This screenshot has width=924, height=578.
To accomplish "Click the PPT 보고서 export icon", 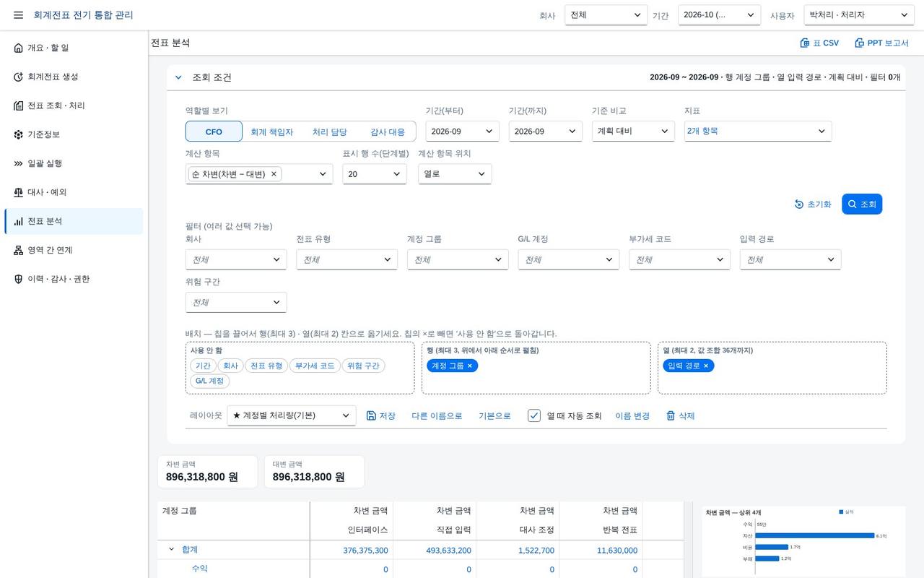I will pyautogui.click(x=859, y=43).
